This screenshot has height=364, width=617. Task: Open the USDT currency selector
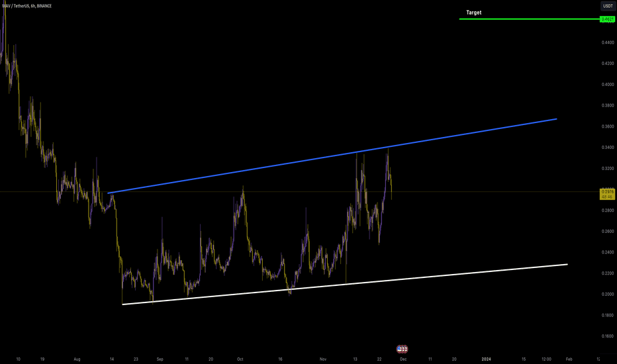608,6
